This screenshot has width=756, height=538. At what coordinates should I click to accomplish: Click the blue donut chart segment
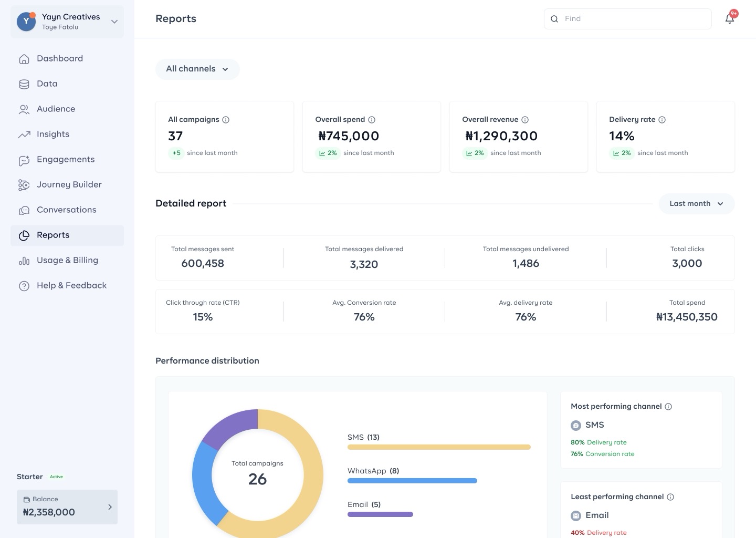coord(204,484)
